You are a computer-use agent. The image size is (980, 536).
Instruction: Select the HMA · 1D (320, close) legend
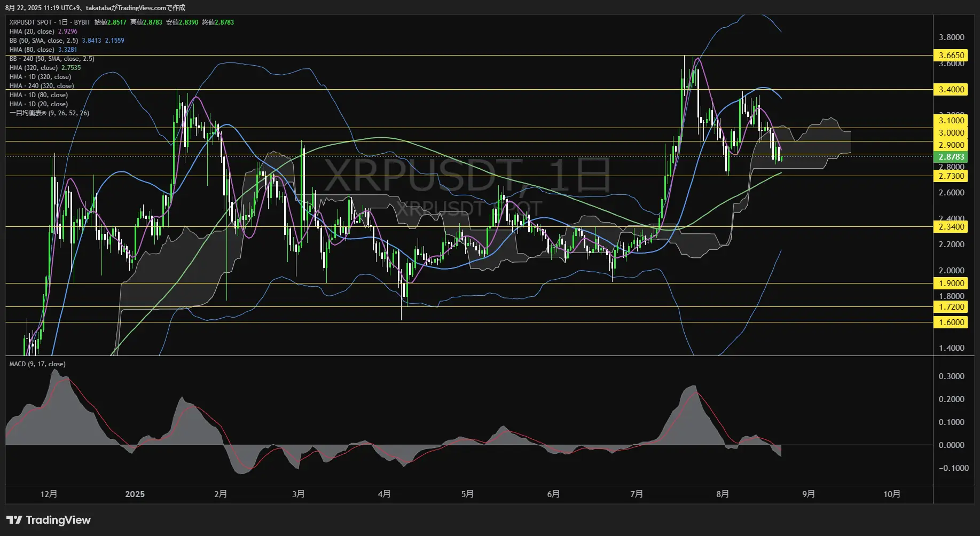[40, 76]
